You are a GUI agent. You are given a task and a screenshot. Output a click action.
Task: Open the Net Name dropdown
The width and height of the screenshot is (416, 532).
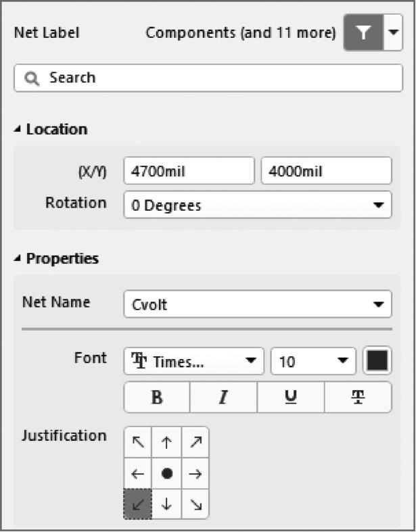pyautogui.click(x=258, y=304)
